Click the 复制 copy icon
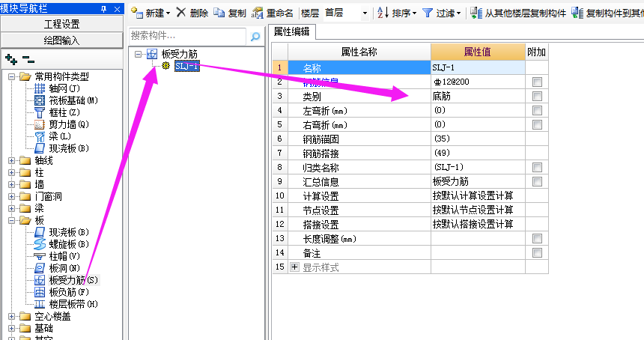 tap(219, 13)
